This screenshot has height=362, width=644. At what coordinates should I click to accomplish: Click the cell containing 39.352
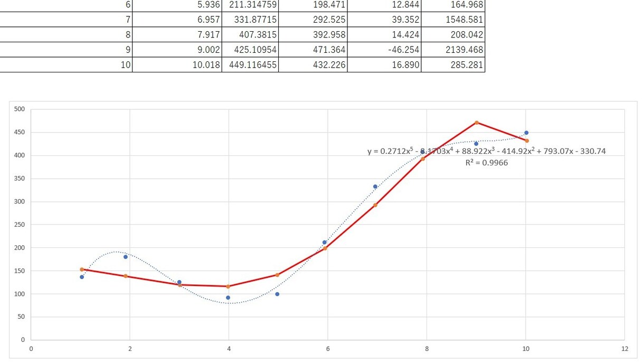tap(385, 20)
